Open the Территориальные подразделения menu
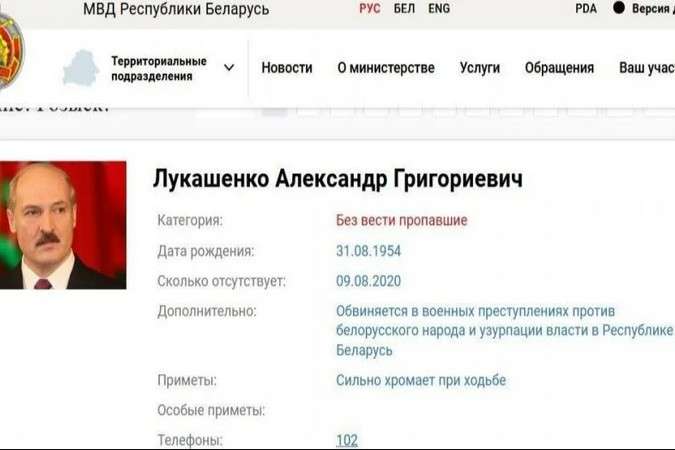Image resolution: width=675 pixels, height=450 pixels. (x=158, y=68)
